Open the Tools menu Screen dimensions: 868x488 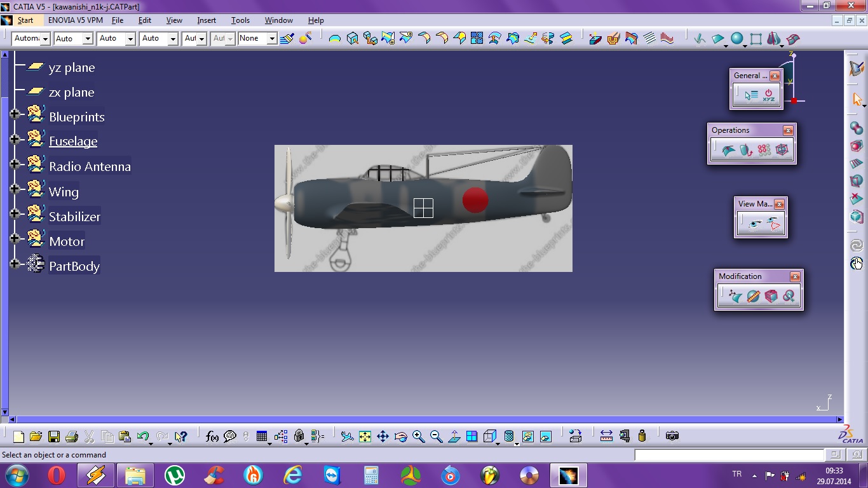click(x=240, y=20)
